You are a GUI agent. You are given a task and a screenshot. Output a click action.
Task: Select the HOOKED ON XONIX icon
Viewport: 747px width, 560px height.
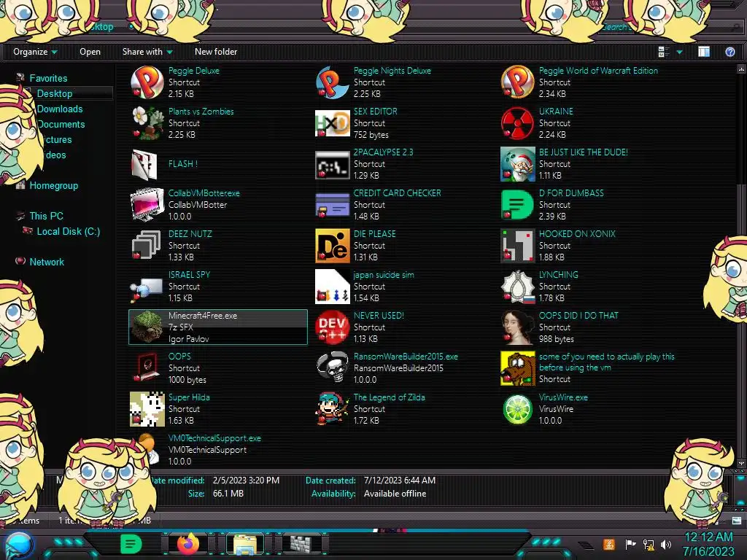pyautogui.click(x=517, y=246)
